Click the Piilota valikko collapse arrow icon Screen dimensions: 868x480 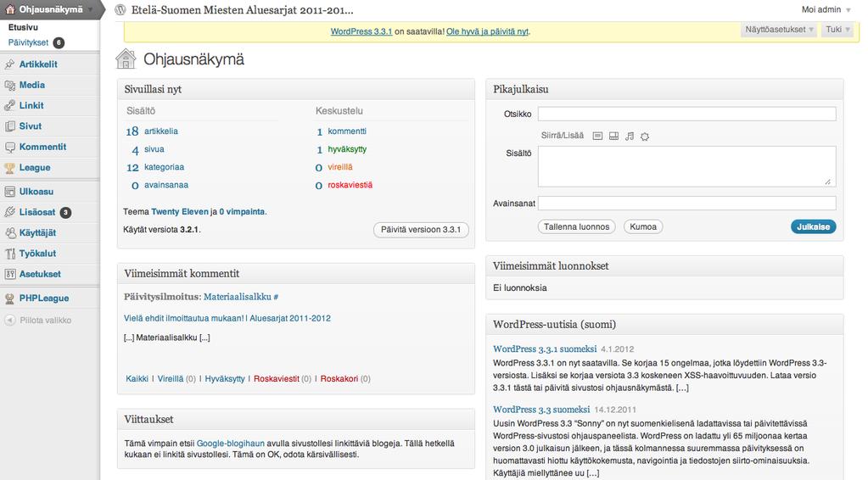[9, 321]
